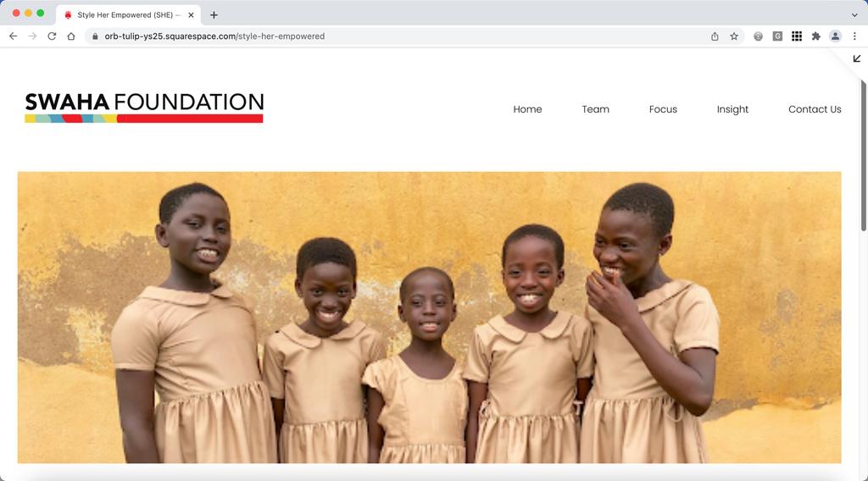Go to the Focus menu item
This screenshot has height=481, width=868.
[663, 109]
